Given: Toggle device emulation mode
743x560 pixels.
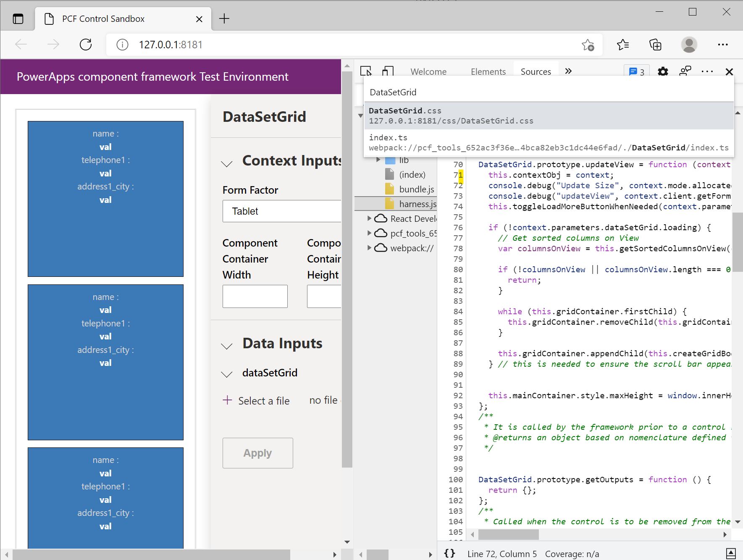Looking at the screenshot, I should [x=387, y=71].
